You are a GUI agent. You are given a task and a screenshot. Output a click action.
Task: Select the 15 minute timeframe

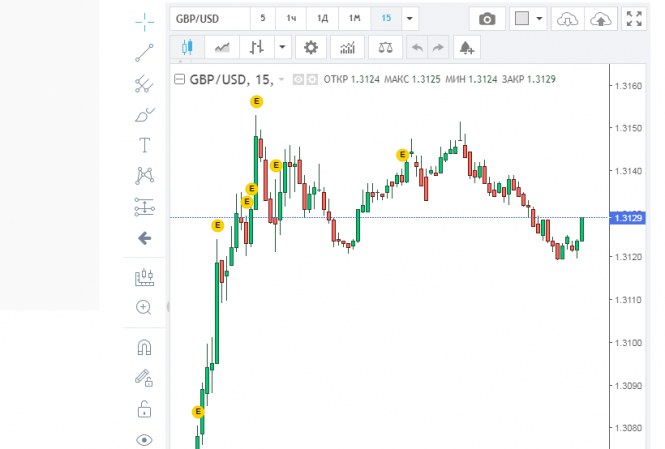click(x=386, y=19)
